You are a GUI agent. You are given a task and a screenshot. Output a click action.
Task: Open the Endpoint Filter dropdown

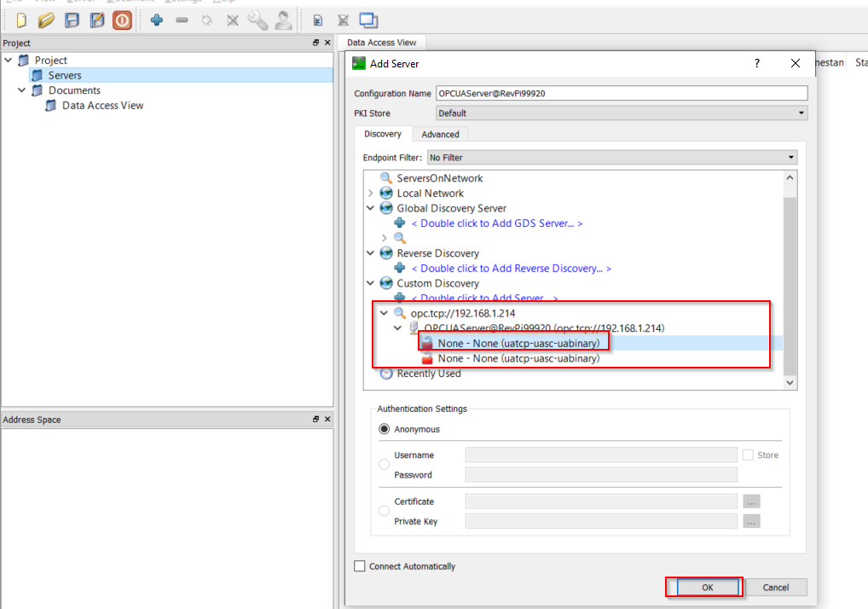[x=611, y=158]
